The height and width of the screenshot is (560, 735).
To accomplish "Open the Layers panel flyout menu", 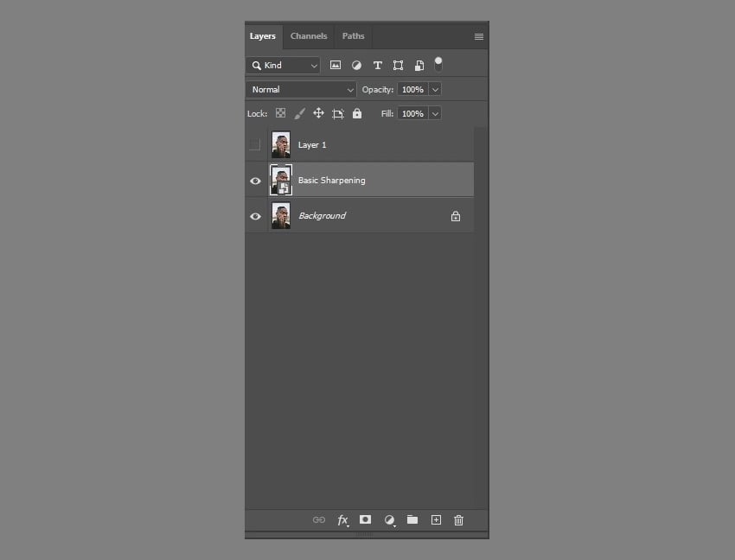I will (x=479, y=36).
